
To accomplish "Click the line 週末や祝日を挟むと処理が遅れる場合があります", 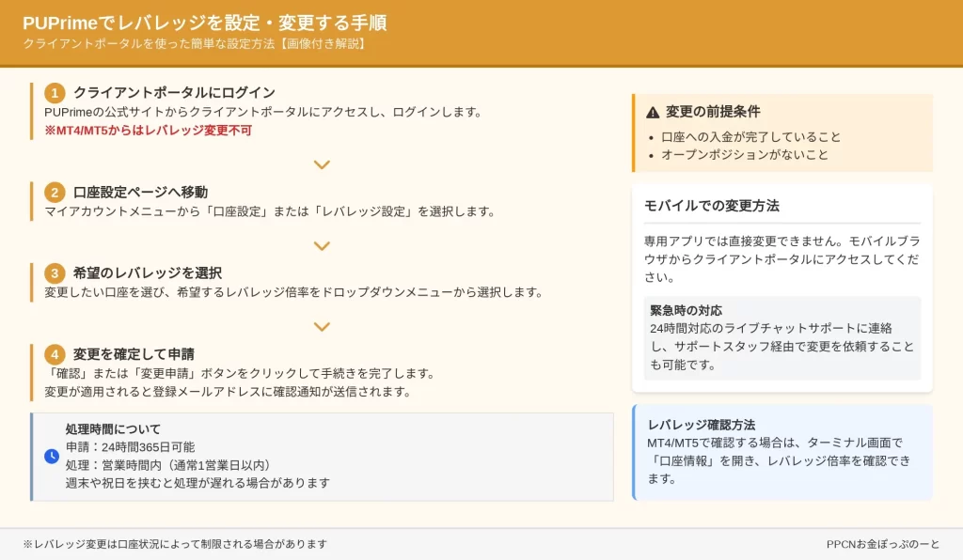I will pos(197,483).
